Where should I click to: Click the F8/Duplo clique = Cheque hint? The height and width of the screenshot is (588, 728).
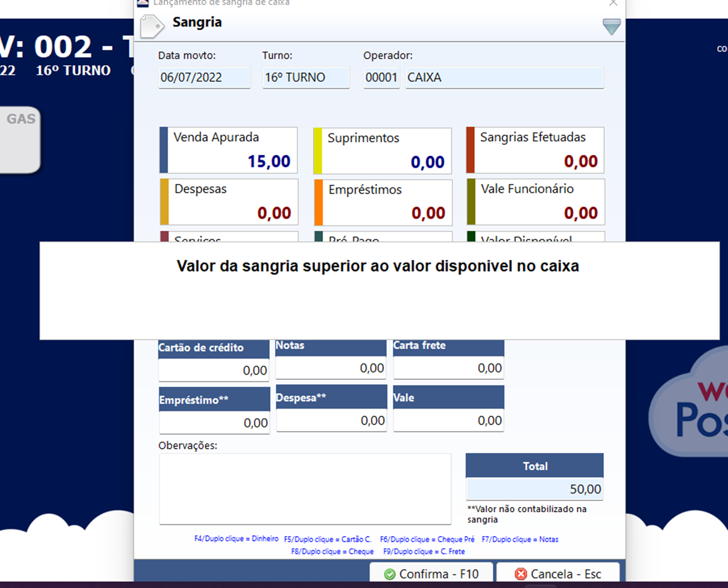tap(333, 551)
